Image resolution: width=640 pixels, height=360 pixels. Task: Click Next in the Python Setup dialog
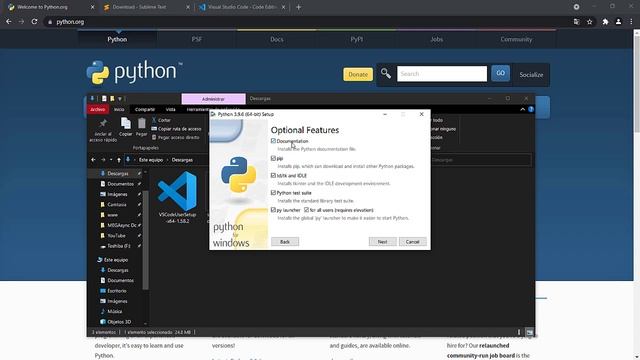[382, 242]
